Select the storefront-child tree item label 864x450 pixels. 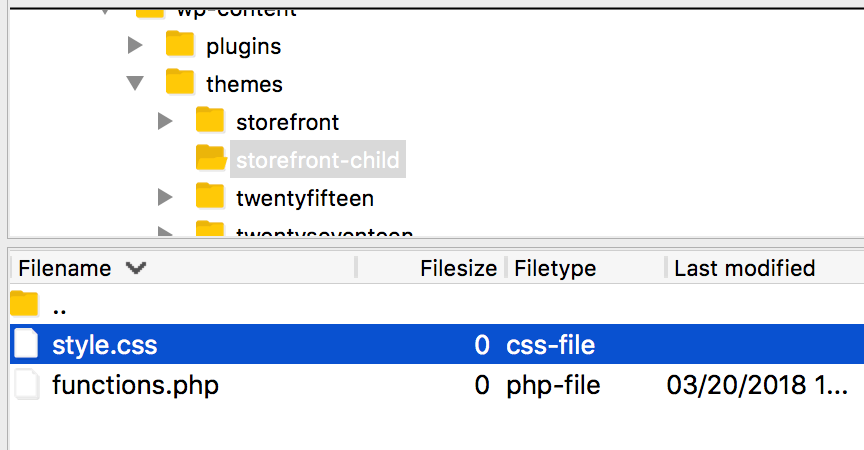pyautogui.click(x=317, y=159)
